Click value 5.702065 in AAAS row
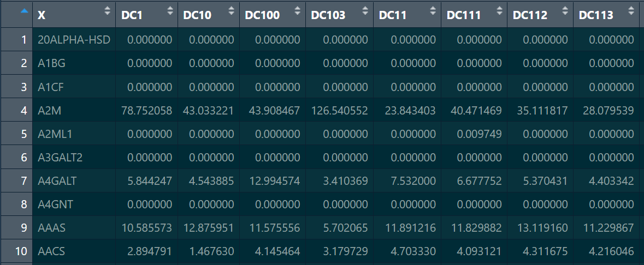The image size is (644, 265). [x=345, y=228]
